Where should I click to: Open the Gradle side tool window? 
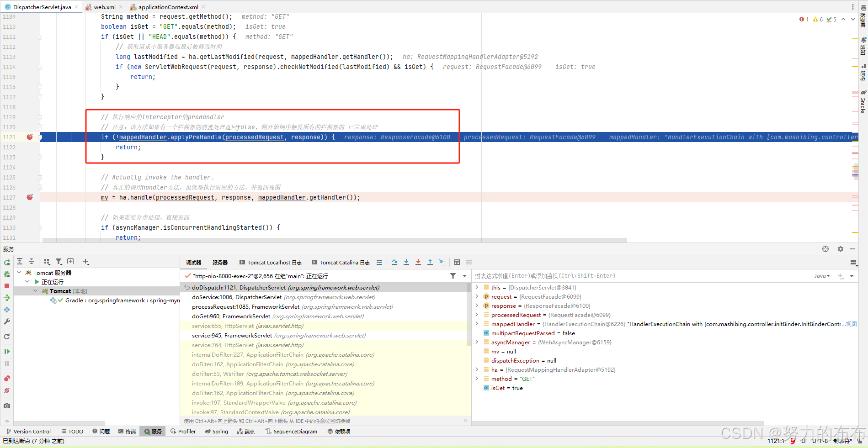[863, 101]
